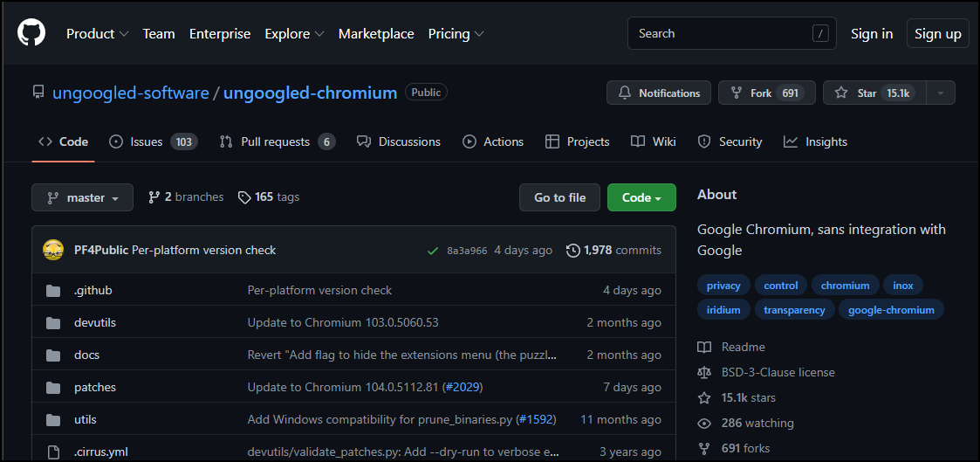View the 165 tags link
980x462 pixels.
pyautogui.click(x=269, y=197)
